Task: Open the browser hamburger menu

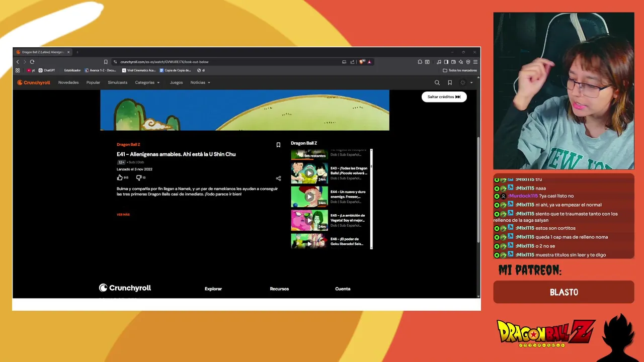Action: 475,62
